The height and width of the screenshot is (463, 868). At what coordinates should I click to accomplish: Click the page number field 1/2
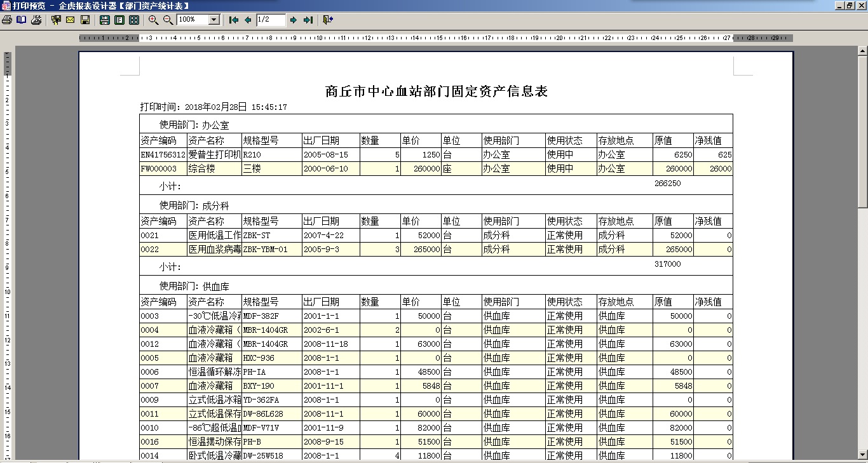tap(271, 20)
